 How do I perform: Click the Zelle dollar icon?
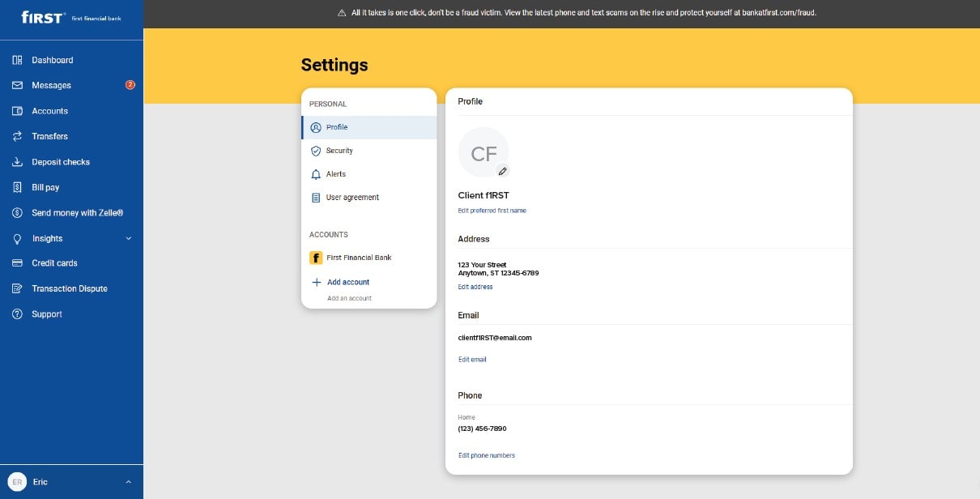pyautogui.click(x=17, y=213)
